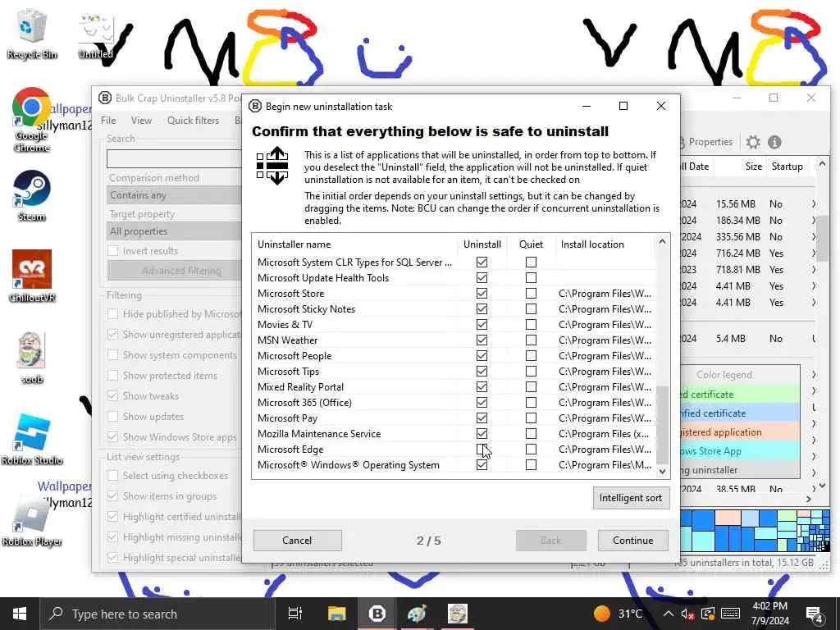The image size is (840, 630).
Task: Click the Properties button in BCU toolbar
Action: click(706, 142)
